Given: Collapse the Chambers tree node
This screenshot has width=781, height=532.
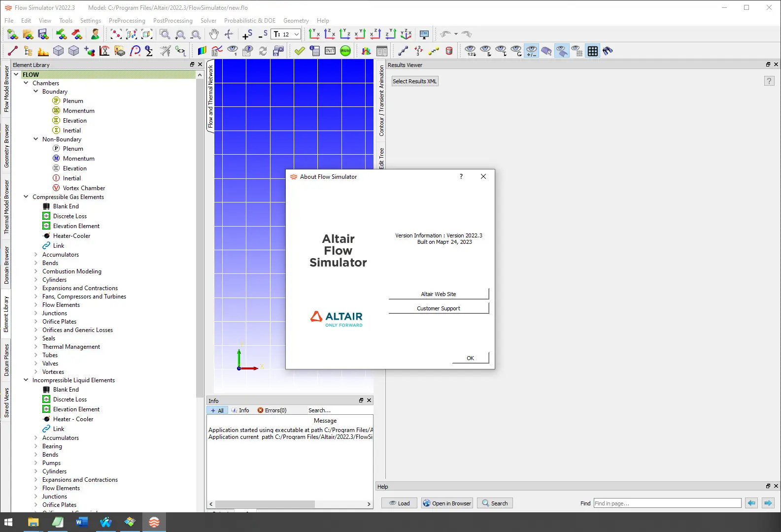Looking at the screenshot, I should coord(26,83).
